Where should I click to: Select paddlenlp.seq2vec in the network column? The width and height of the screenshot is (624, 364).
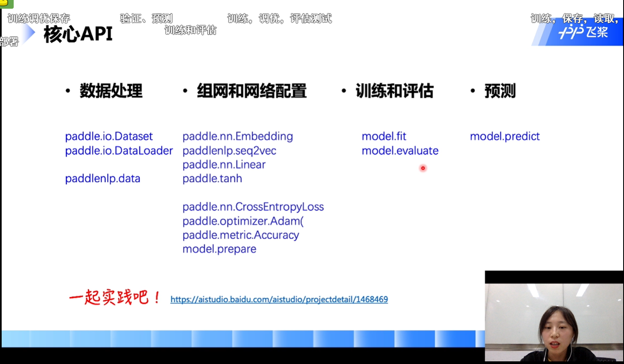click(x=229, y=150)
